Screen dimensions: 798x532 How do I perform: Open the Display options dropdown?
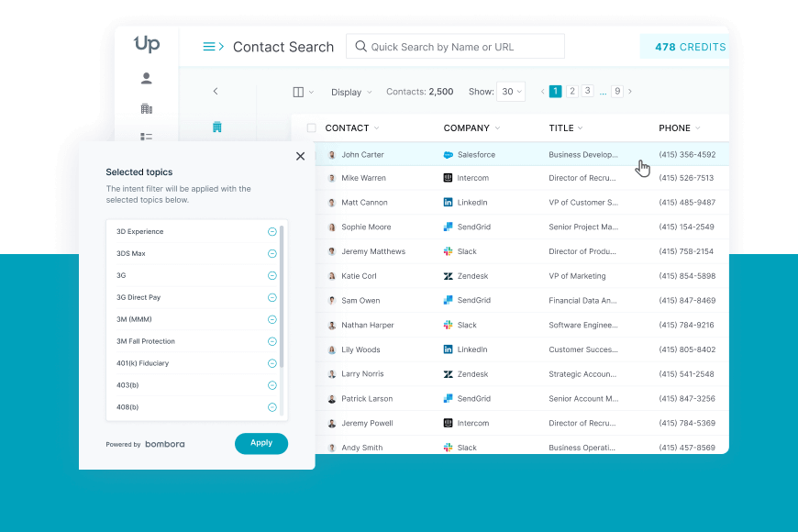tap(350, 92)
